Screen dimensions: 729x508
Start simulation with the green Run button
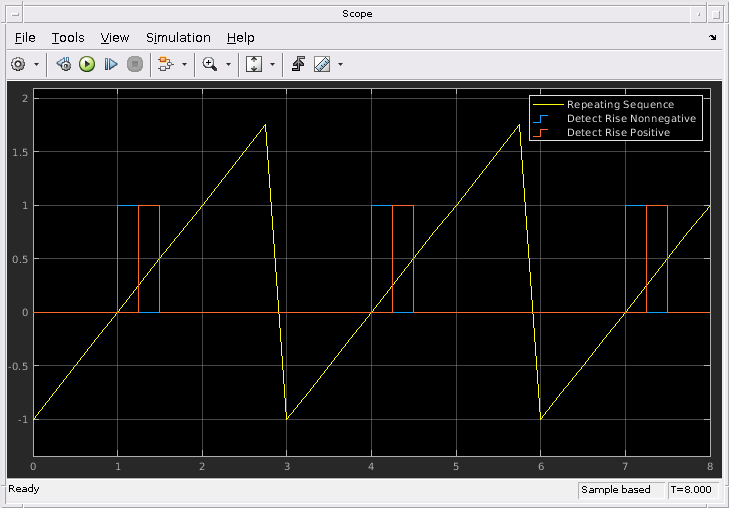[x=87, y=64]
